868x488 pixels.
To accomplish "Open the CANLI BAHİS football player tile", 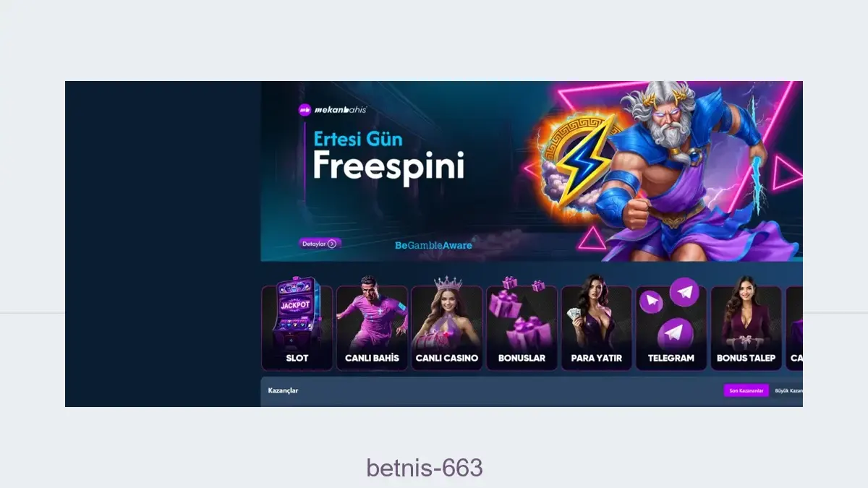I will pyautogui.click(x=372, y=328).
